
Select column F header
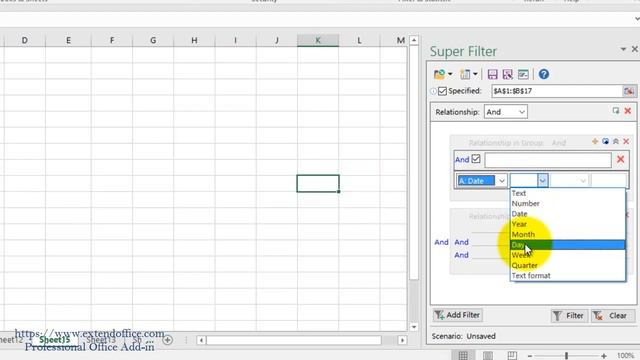pyautogui.click(x=112, y=40)
